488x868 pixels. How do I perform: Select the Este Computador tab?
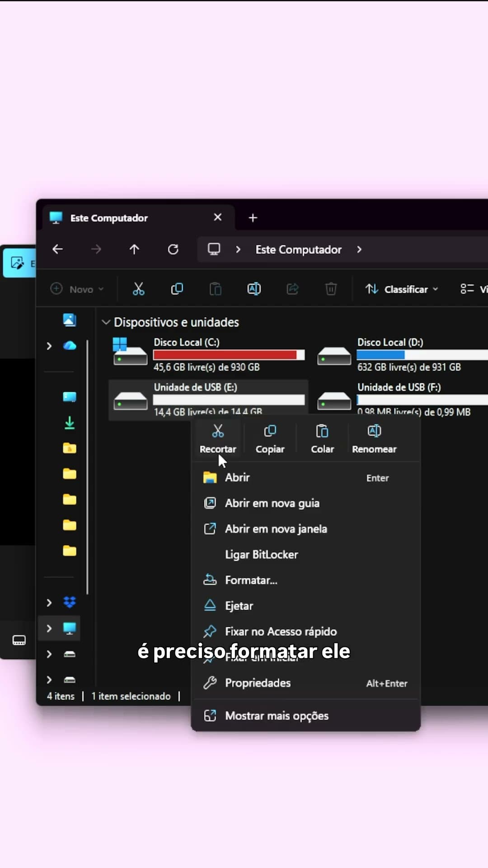[x=138, y=218]
